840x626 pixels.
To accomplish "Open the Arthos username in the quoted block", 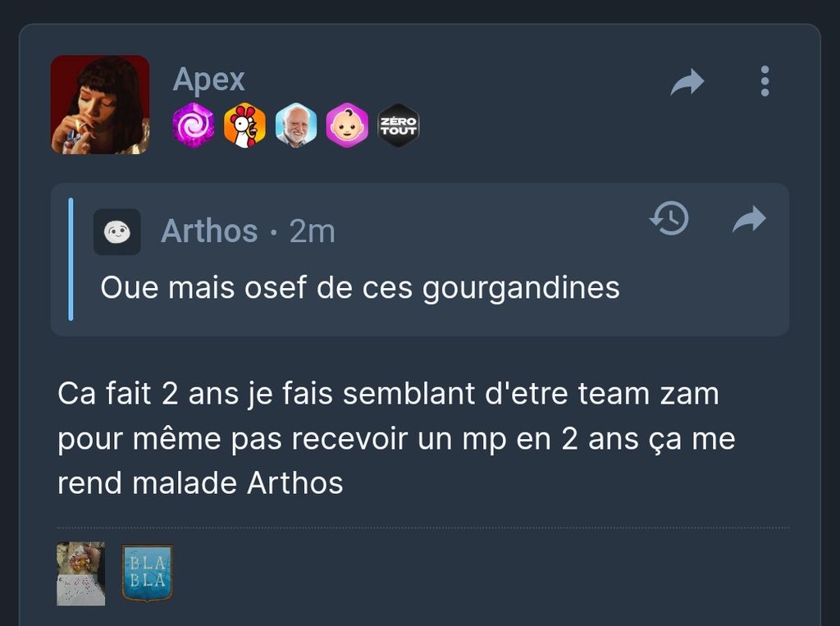I will coord(209,231).
